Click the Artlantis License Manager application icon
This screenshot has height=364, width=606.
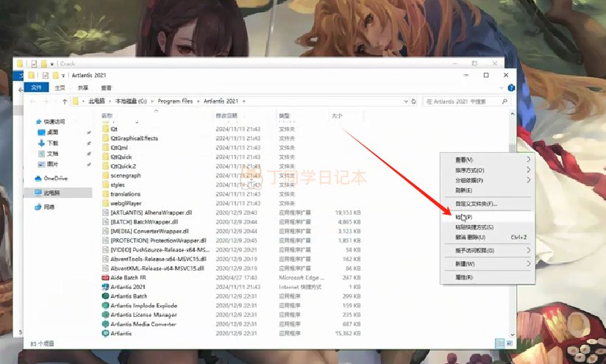[106, 315]
